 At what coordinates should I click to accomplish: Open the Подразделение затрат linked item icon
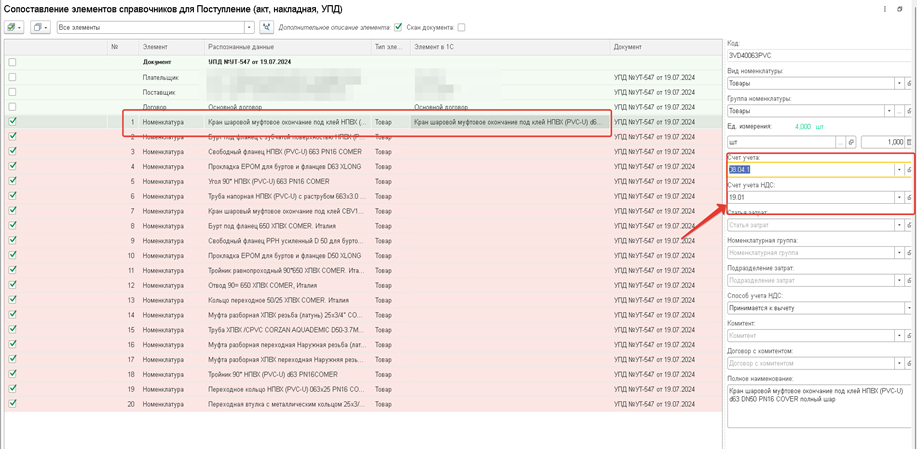pos(909,280)
